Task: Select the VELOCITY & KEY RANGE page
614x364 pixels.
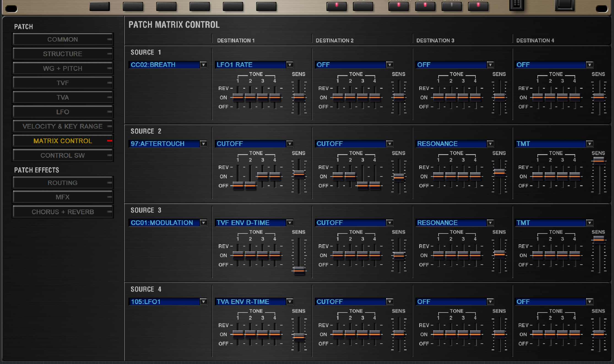Action: click(x=63, y=126)
